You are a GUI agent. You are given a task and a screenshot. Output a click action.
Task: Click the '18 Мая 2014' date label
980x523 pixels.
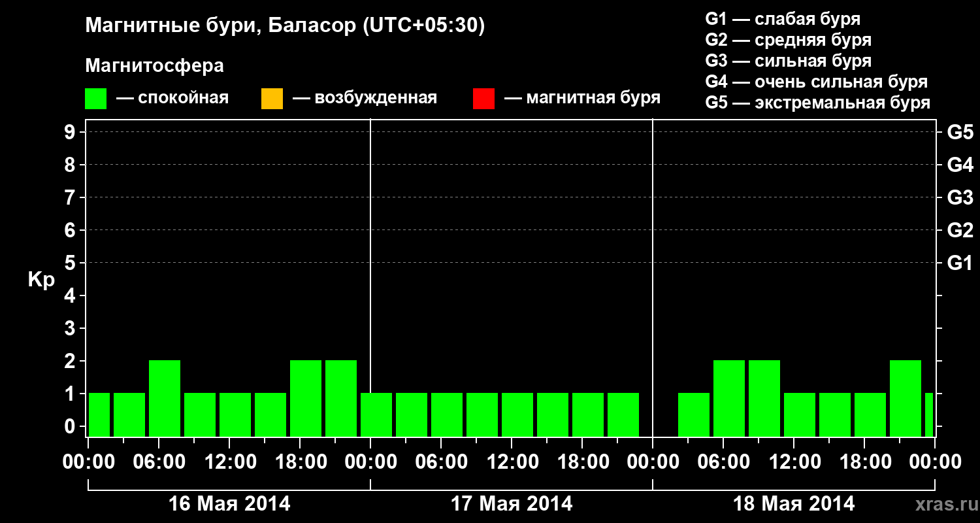point(794,504)
